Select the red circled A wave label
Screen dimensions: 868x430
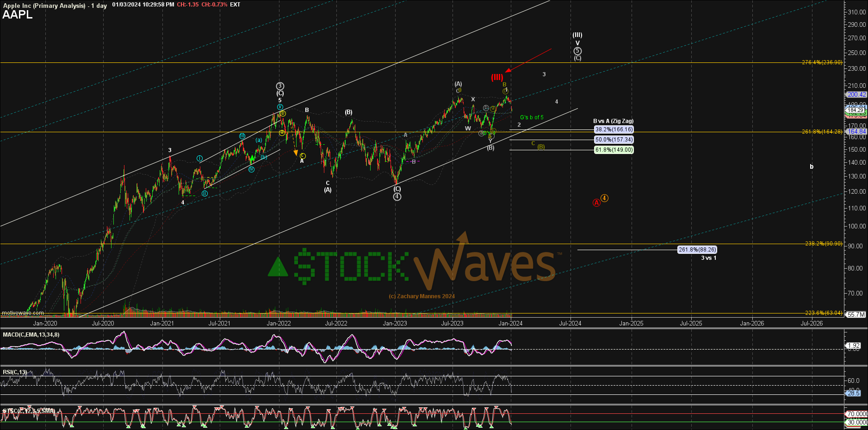click(596, 203)
